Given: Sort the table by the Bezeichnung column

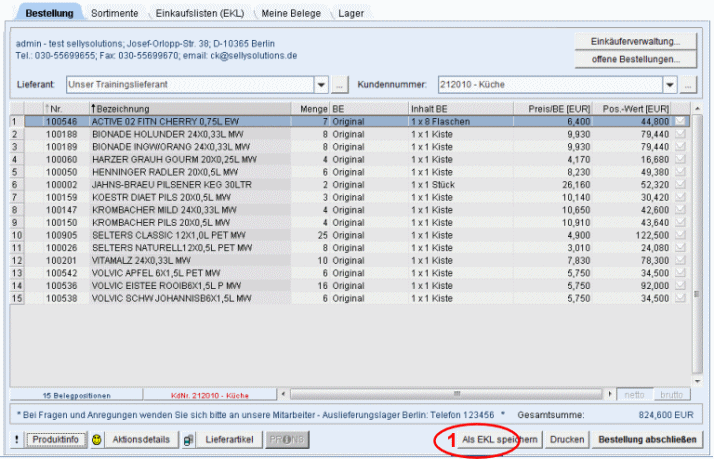Looking at the screenshot, I should click(x=190, y=108).
